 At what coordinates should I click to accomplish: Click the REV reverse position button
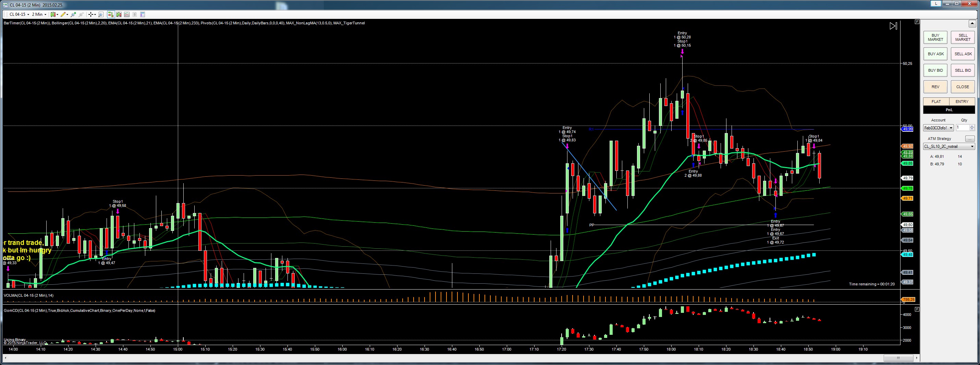coord(935,86)
